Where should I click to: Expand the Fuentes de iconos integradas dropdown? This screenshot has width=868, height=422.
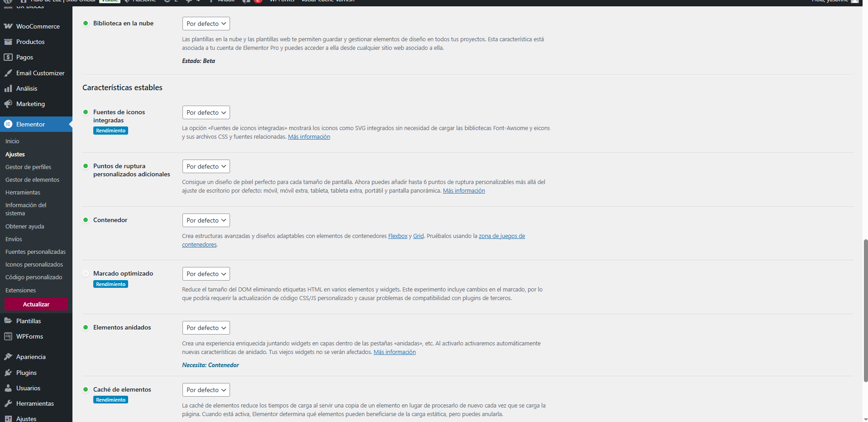click(x=206, y=112)
